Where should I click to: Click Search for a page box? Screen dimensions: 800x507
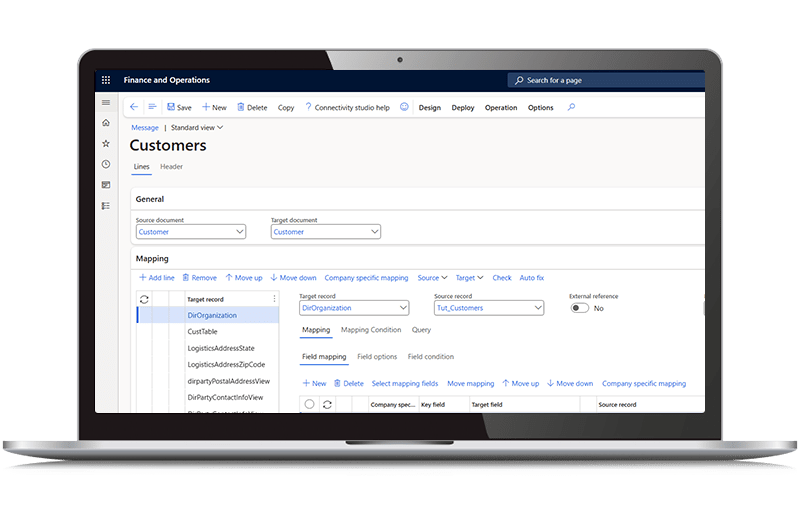click(x=606, y=80)
